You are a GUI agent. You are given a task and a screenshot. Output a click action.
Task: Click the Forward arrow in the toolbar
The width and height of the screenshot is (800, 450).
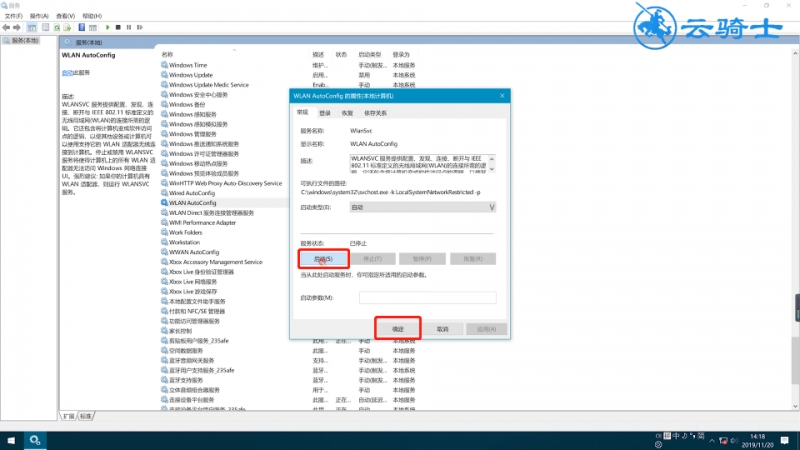(17, 27)
